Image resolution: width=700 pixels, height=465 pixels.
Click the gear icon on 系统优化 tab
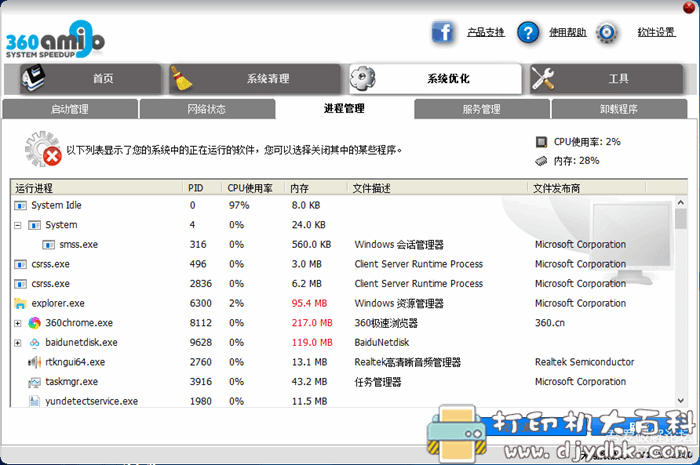pyautogui.click(x=362, y=78)
